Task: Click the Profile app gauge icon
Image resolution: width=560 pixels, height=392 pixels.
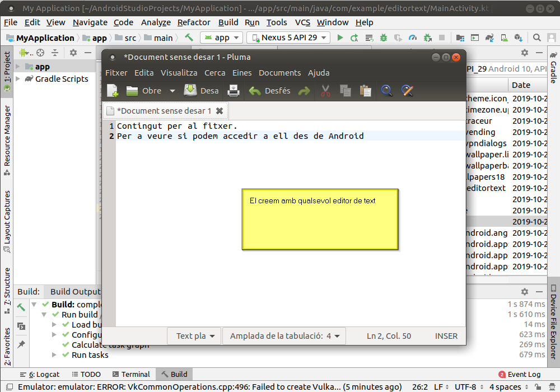Action: coord(413,38)
